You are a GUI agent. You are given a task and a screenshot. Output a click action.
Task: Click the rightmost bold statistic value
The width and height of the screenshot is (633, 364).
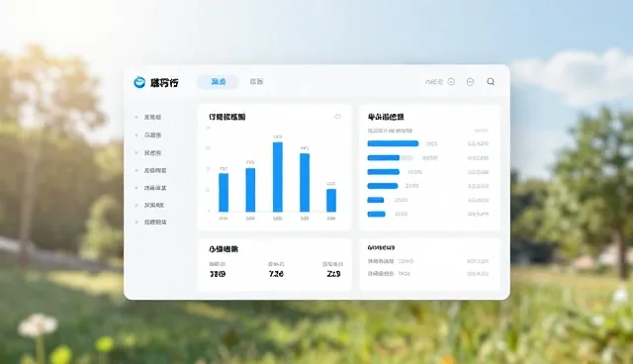pos(333,274)
